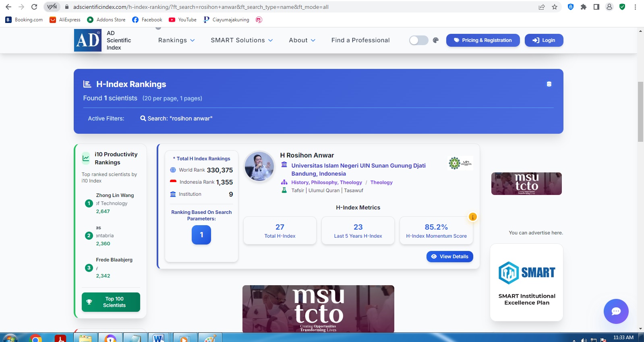Bookmark this page with the star icon
This screenshot has width=644, height=342.
click(555, 7)
